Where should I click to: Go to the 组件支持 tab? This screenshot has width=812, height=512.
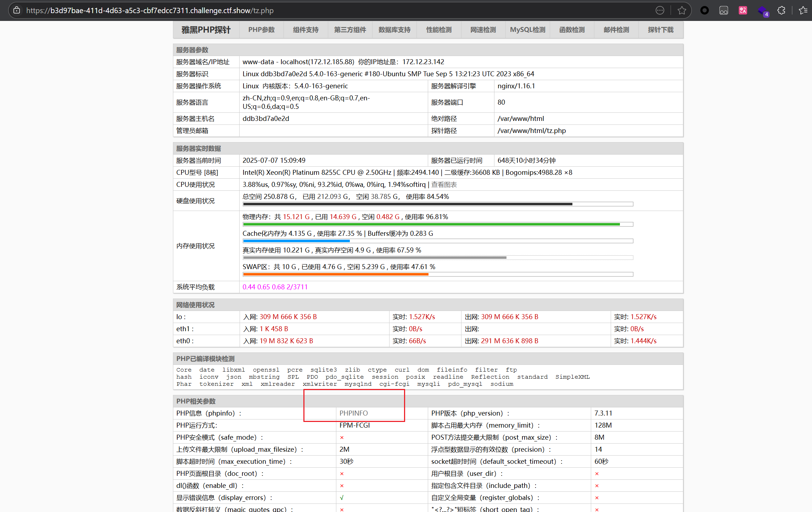[x=306, y=30]
